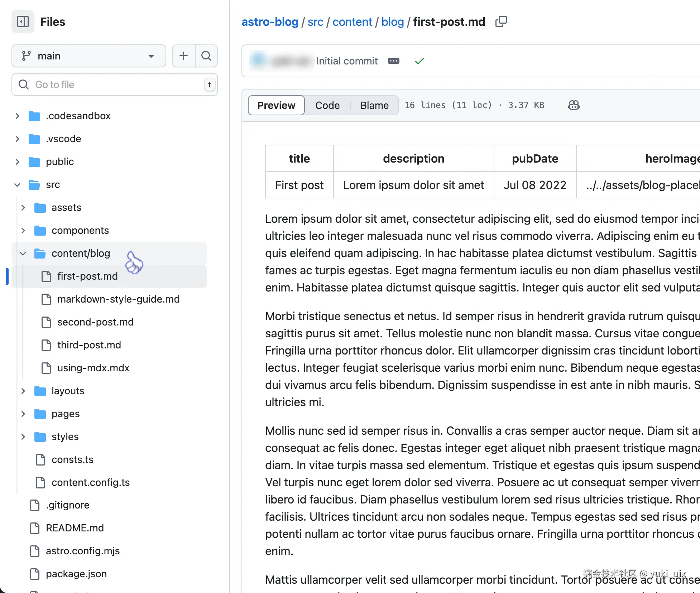View the green check status icon
The image size is (700, 593).
pos(419,61)
